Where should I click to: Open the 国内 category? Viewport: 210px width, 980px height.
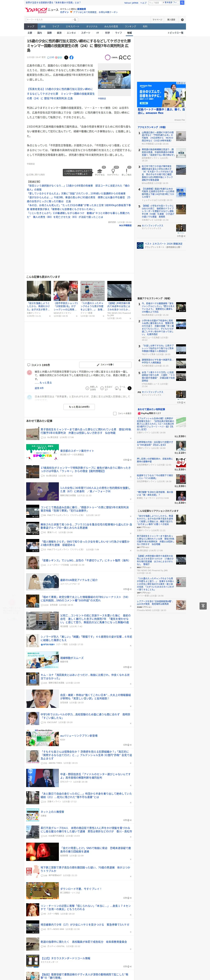click(x=39, y=33)
